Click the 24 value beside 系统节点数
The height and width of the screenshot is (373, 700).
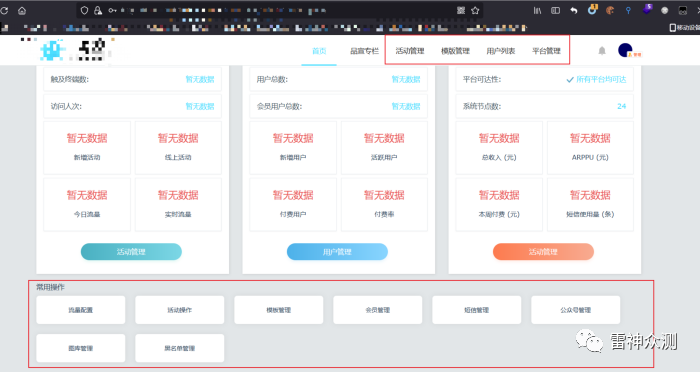pyautogui.click(x=621, y=106)
